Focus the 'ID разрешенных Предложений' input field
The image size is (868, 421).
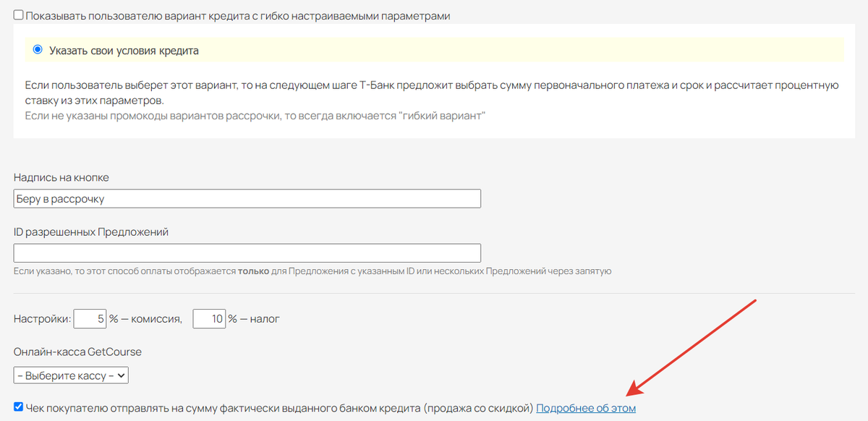[247, 253]
